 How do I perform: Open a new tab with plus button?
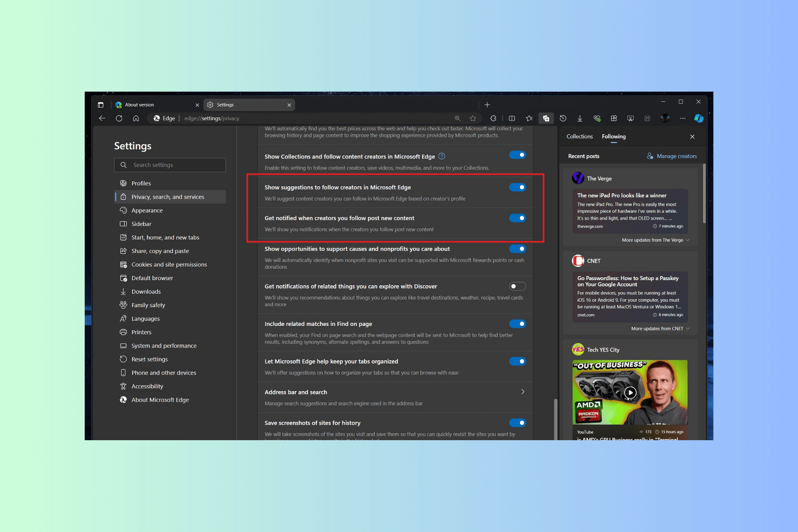tap(488, 105)
